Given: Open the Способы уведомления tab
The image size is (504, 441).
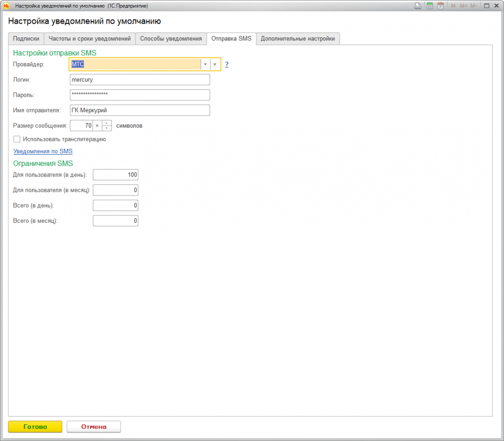Looking at the screenshot, I should [171, 38].
